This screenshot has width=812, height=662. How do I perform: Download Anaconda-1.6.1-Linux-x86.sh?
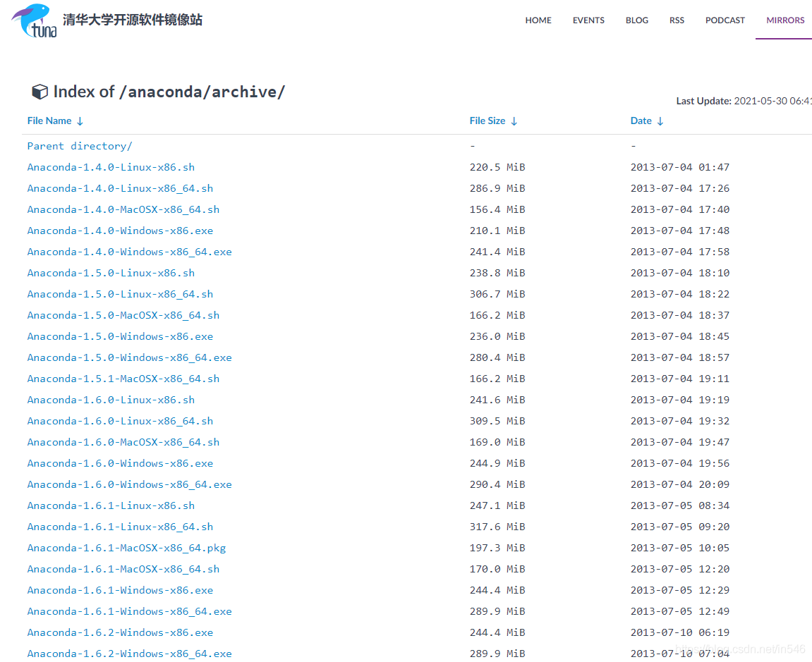[x=111, y=505]
